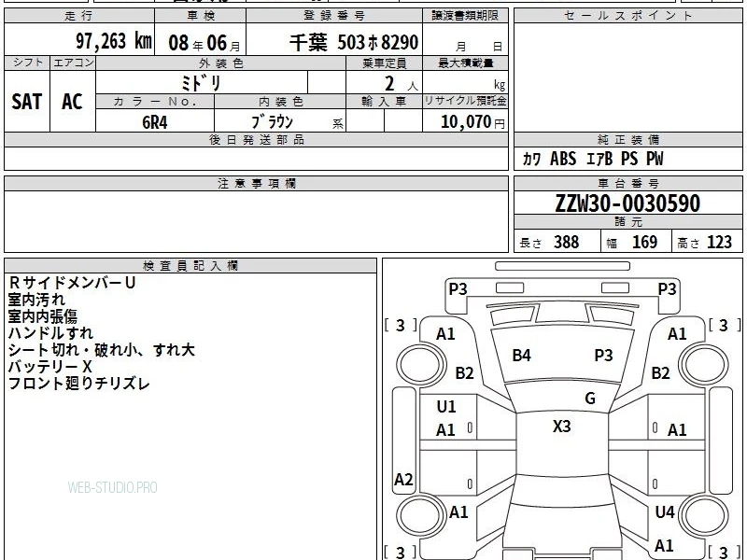Click the G windshield mark
Image resolution: width=747 pixels, height=560 pixels.
coord(590,399)
